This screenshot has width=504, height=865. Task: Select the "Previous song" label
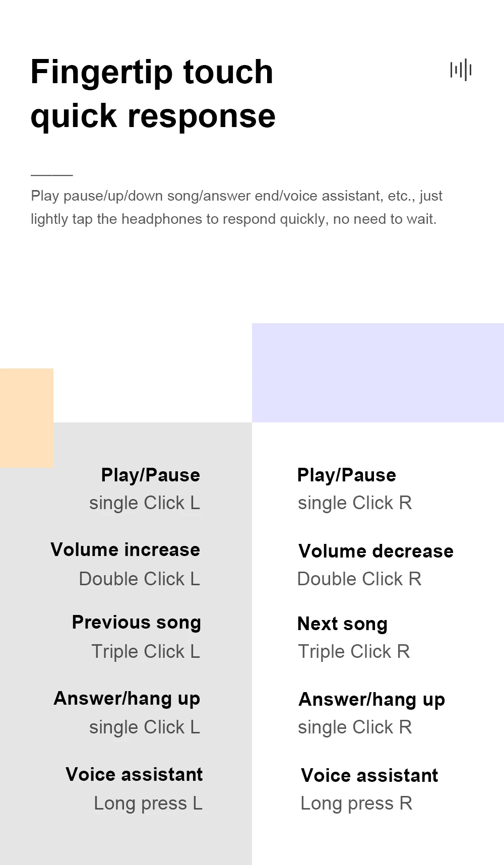pos(136,623)
